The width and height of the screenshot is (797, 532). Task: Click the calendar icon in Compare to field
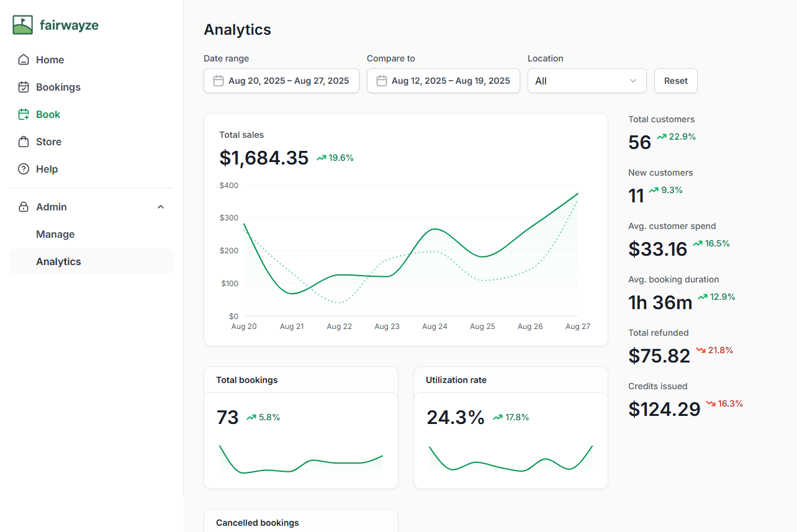pos(382,81)
